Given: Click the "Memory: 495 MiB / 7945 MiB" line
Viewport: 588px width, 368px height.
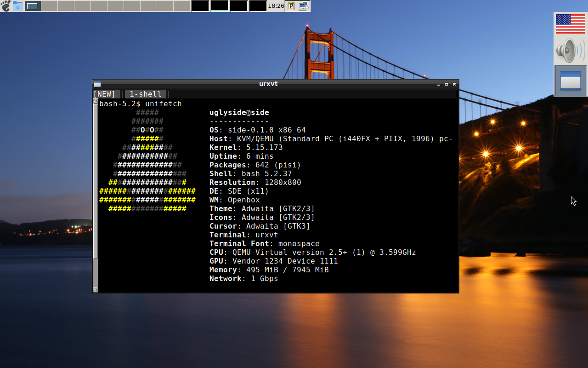Looking at the screenshot, I should [x=269, y=270].
